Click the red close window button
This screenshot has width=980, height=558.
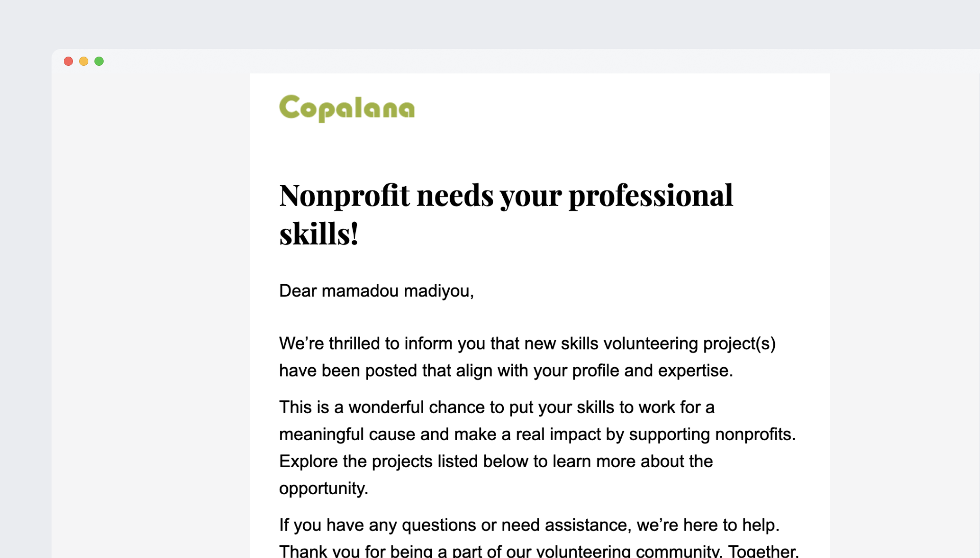tap(68, 61)
